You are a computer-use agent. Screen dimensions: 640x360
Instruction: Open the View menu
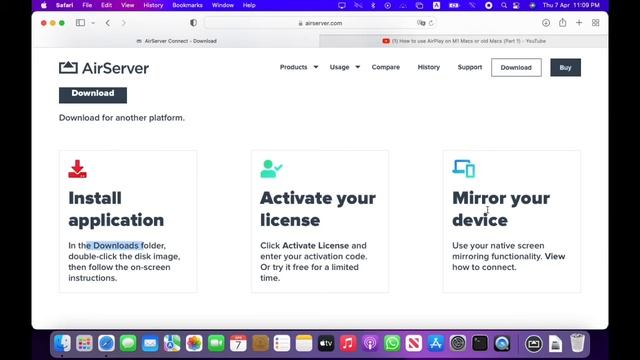(127, 5)
